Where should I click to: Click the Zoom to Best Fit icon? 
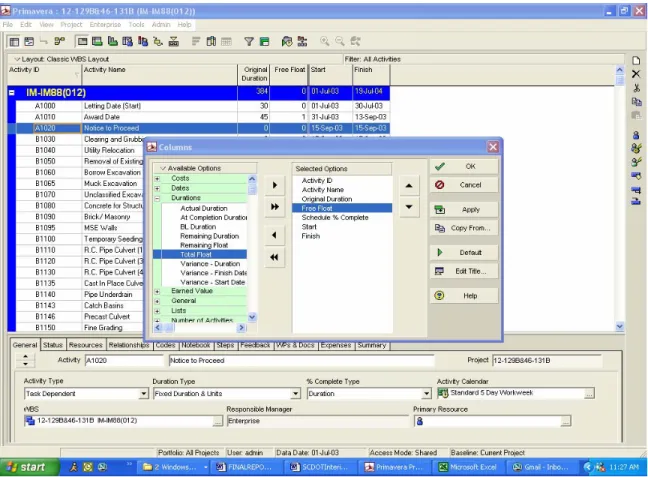355,41
